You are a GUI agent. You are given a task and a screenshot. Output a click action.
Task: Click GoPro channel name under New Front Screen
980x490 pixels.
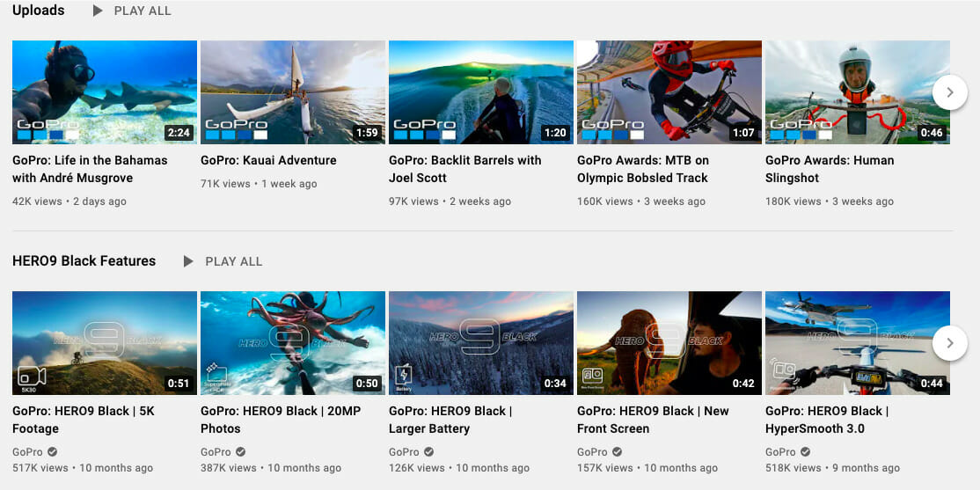(592, 452)
